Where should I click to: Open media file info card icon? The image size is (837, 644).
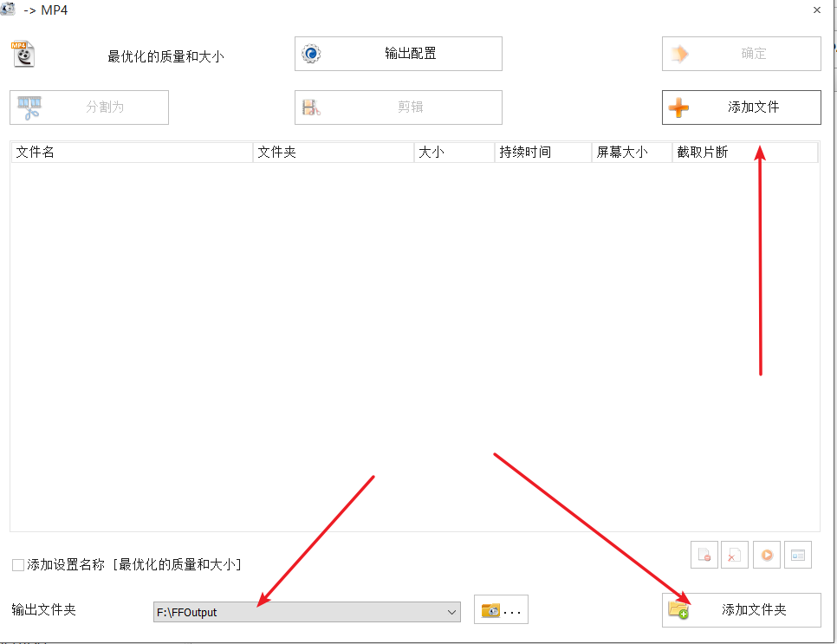(798, 555)
